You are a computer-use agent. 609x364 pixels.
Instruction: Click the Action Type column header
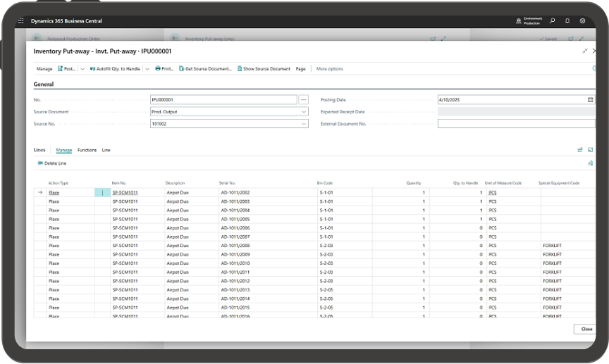(x=59, y=183)
